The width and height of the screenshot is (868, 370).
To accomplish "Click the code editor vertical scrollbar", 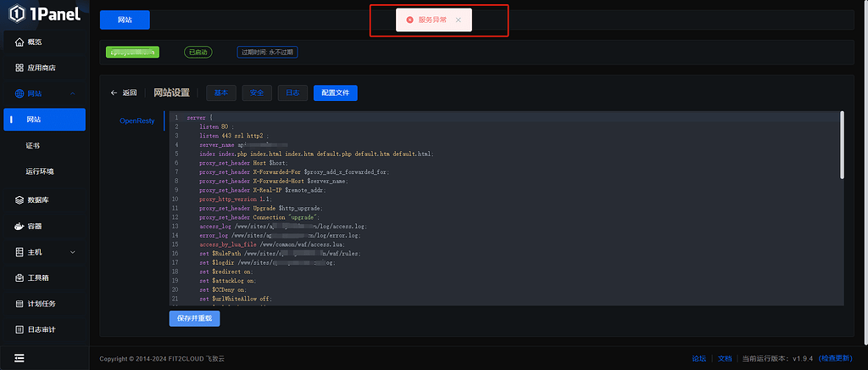I will (842, 144).
